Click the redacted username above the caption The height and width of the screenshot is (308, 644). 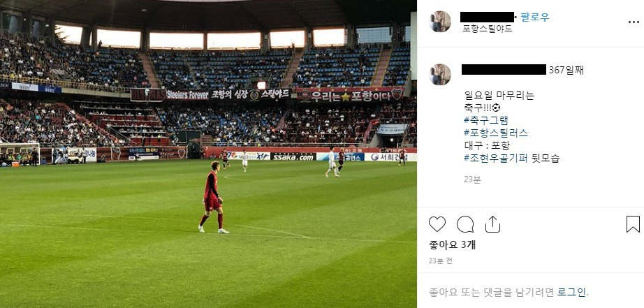point(504,69)
